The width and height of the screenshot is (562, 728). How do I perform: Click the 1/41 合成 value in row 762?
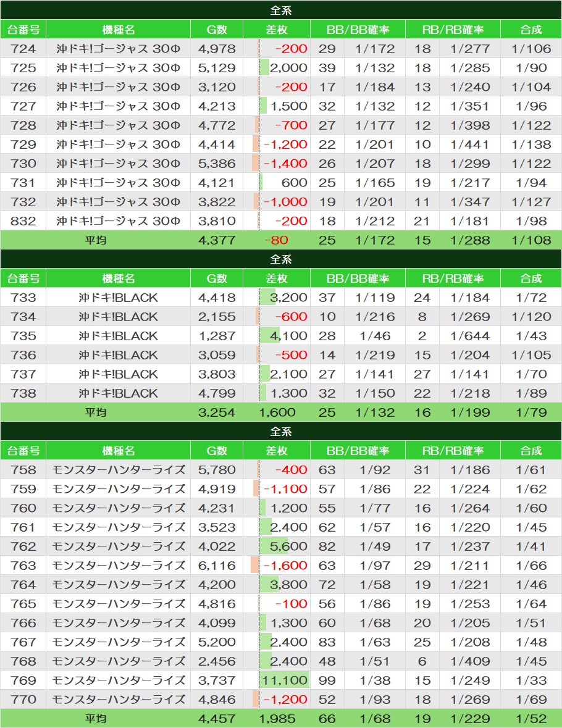531,546
